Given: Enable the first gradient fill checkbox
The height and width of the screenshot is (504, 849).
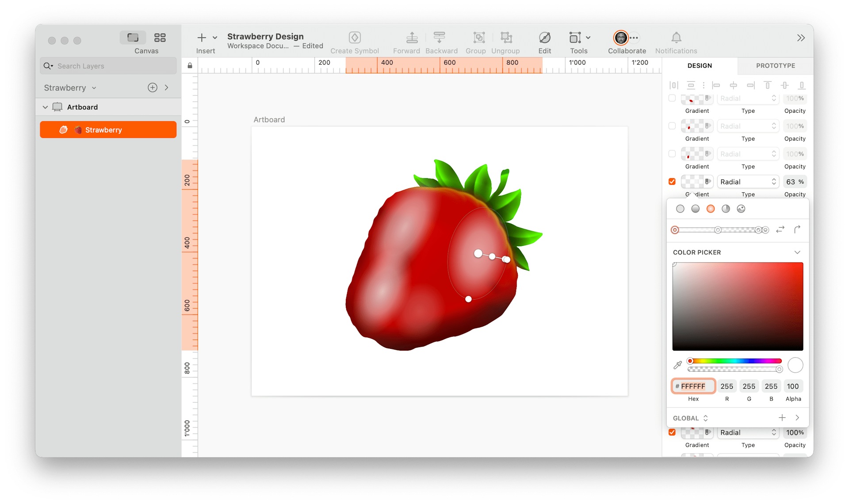Looking at the screenshot, I should point(671,98).
